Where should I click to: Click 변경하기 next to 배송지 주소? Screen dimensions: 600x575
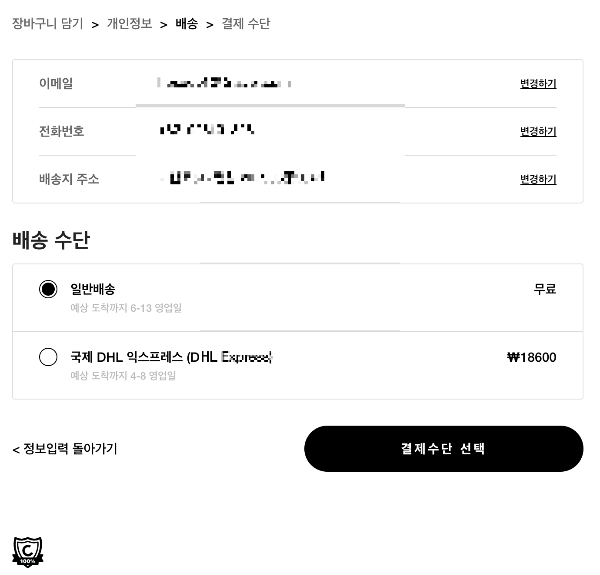[x=538, y=179]
